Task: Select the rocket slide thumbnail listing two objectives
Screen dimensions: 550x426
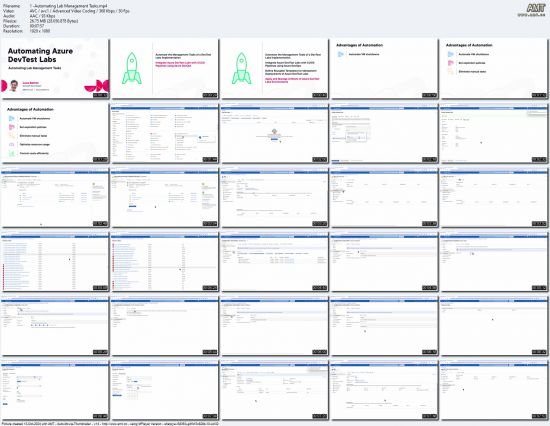Action: coord(165,69)
